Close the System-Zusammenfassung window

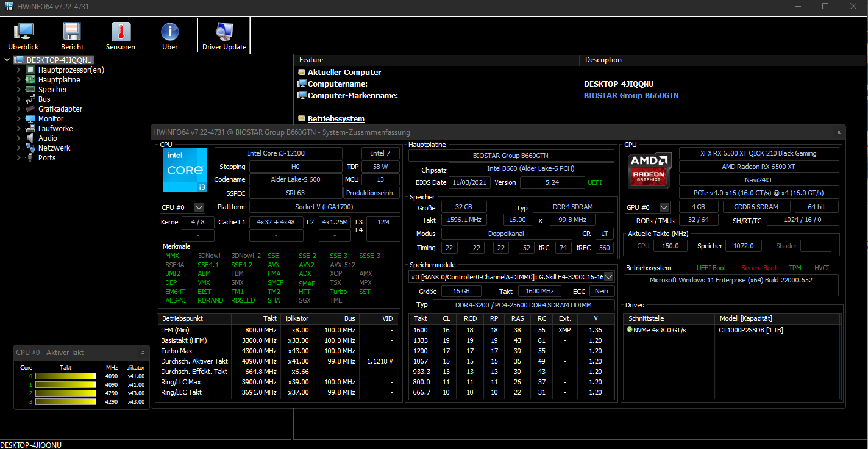839,132
